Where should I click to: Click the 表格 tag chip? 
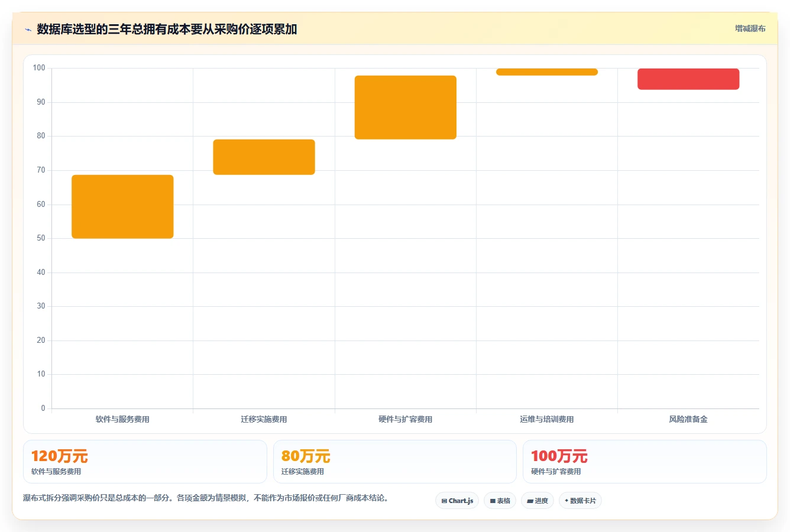[500, 501]
